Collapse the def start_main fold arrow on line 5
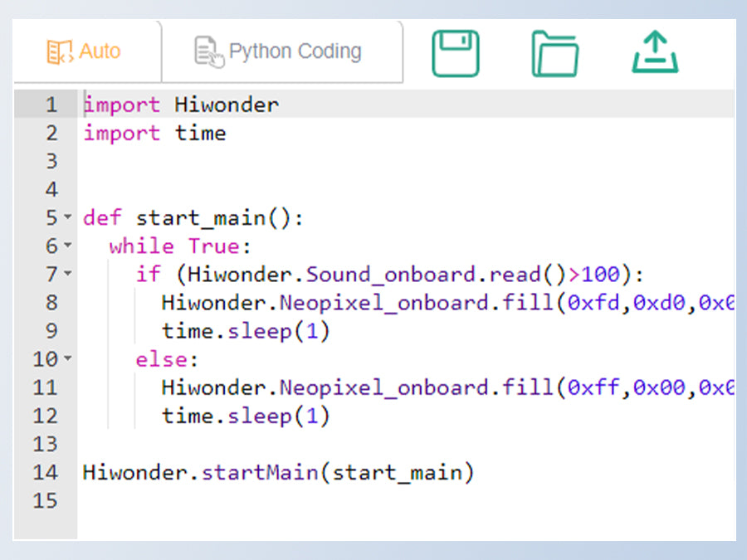The image size is (747, 560). [68, 218]
